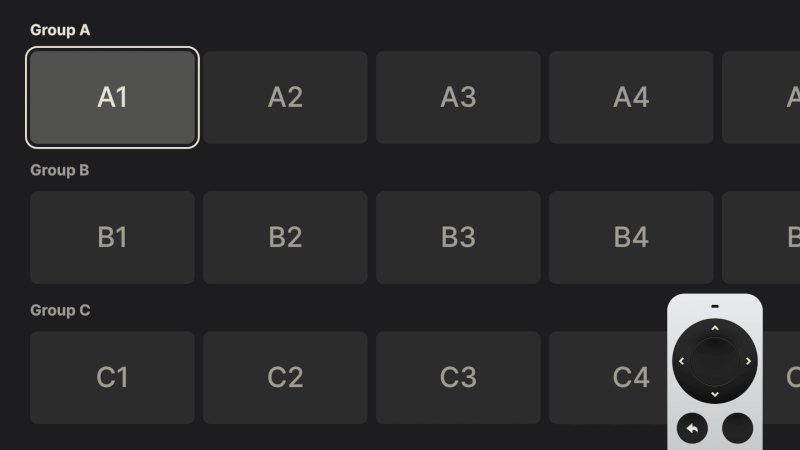Viewport: 800px width, 450px height.
Task: Select tile C1 in Group C
Action: pos(113,377)
